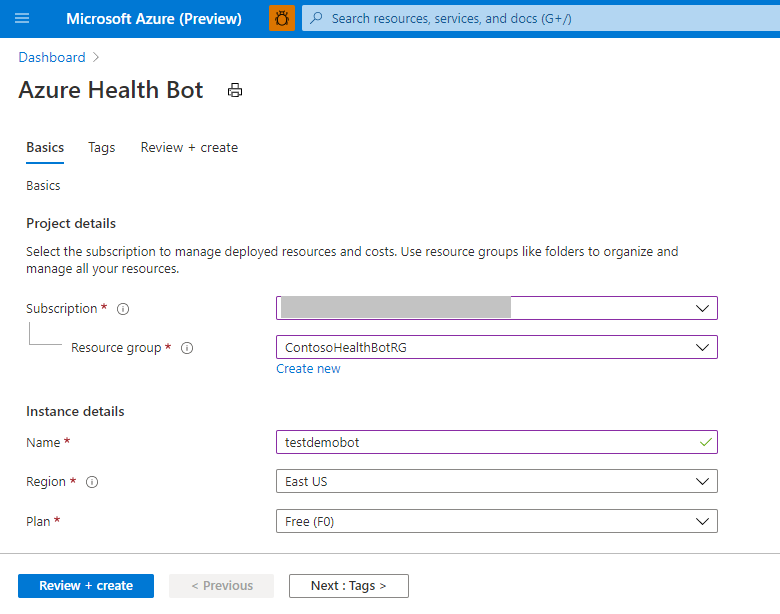Screen dimensions: 780x614
Task: Click the Instance details heading
Action: (x=75, y=411)
